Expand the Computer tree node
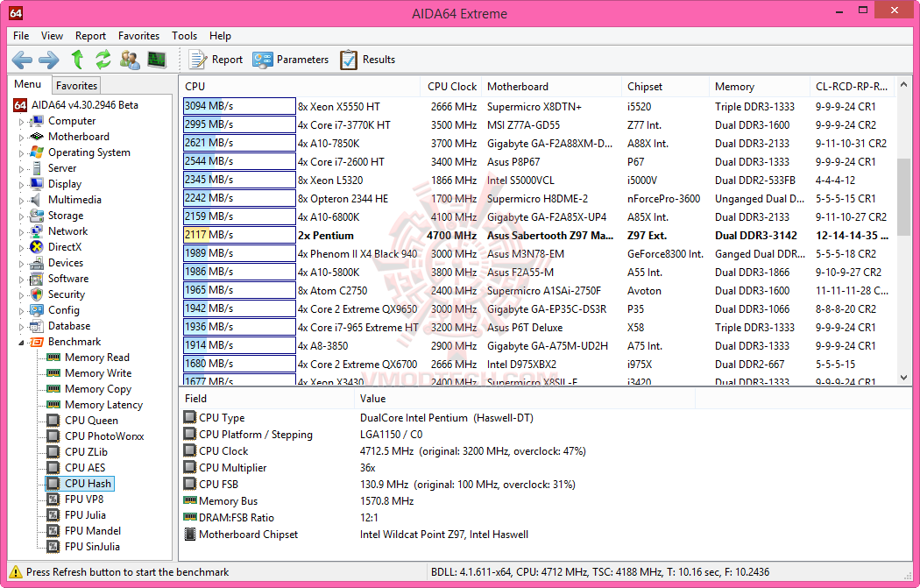Image resolution: width=920 pixels, height=588 pixels. 21,122
